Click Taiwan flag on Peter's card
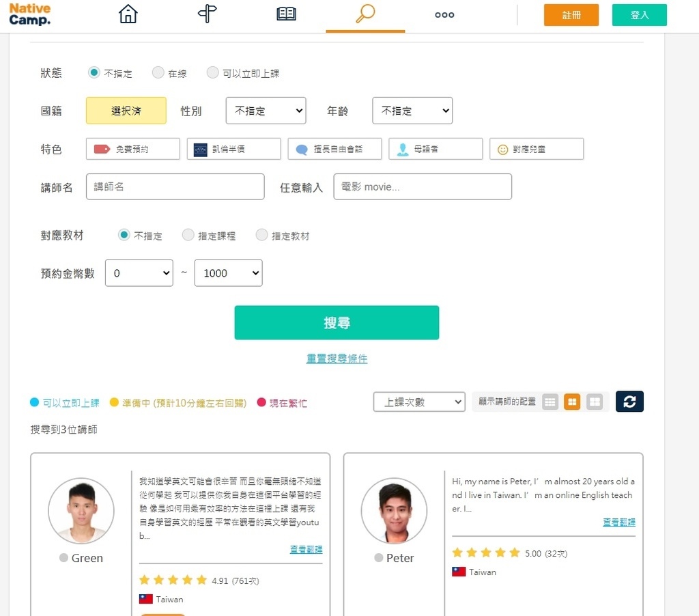The width and height of the screenshot is (699, 616). pos(459,572)
